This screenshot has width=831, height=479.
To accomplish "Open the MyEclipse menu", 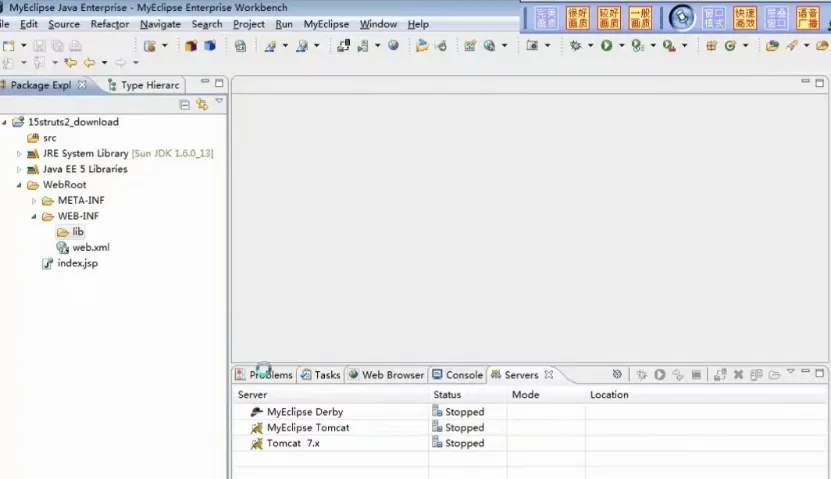I will pyautogui.click(x=326, y=24).
